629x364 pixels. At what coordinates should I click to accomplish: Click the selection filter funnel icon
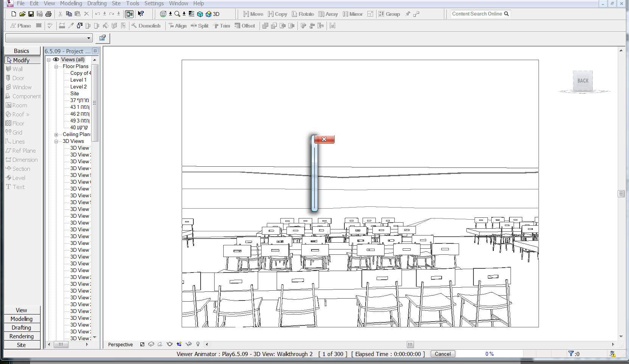pos(571,354)
